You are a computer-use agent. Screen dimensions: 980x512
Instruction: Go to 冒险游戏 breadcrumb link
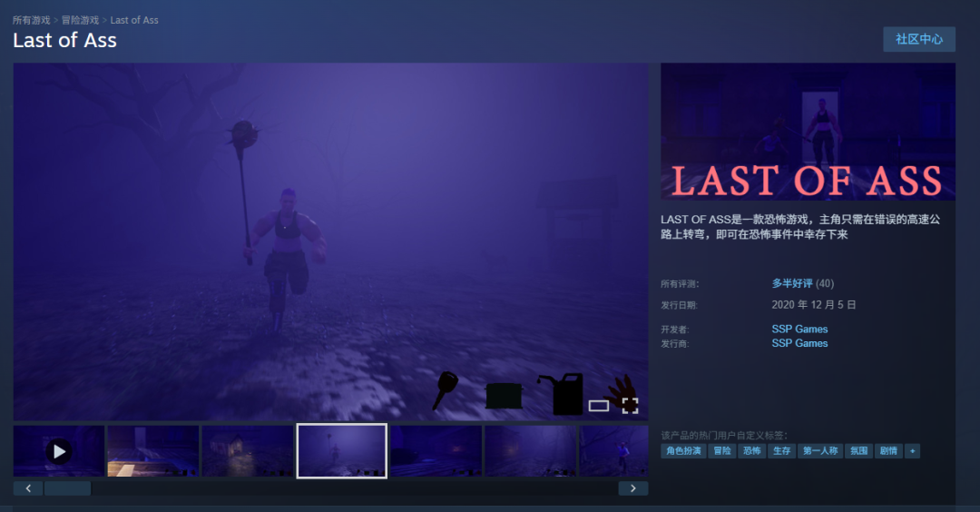click(x=80, y=20)
